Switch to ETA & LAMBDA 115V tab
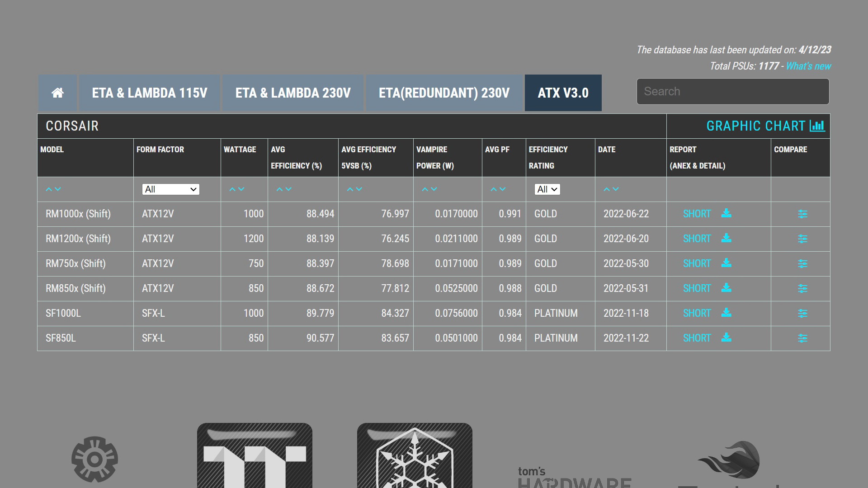This screenshot has width=868, height=488. [150, 93]
